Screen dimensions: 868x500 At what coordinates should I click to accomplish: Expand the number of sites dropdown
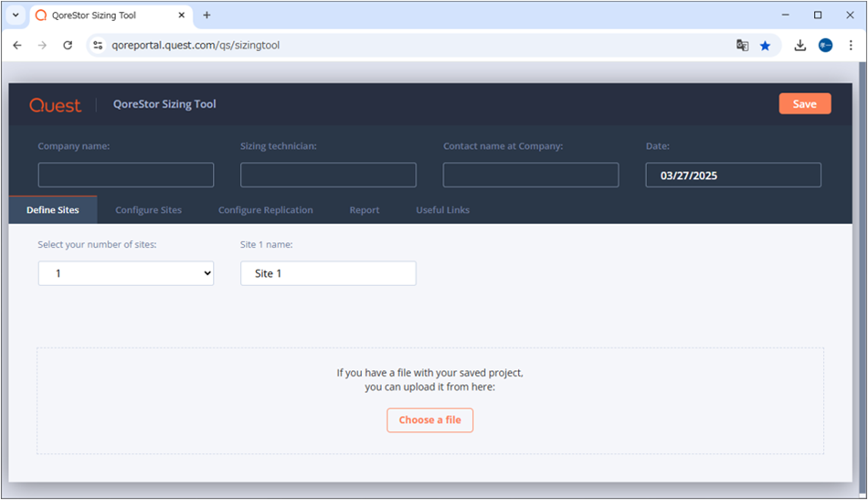click(126, 273)
